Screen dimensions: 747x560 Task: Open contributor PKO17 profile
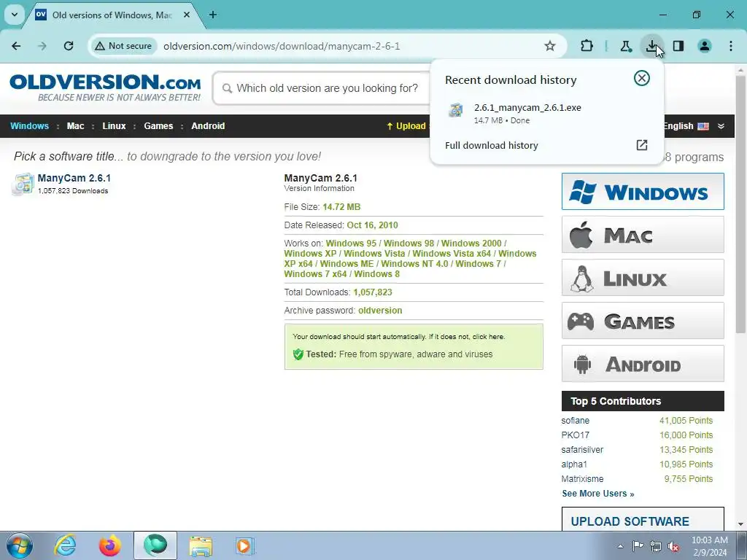click(575, 435)
